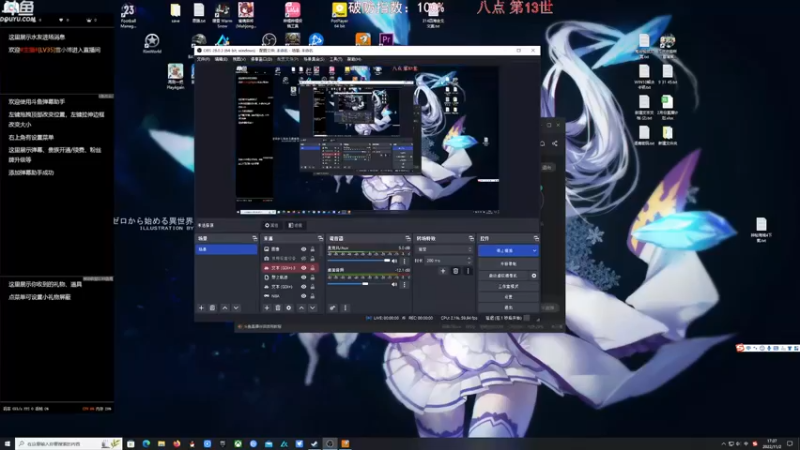Screen dimensions: 800x450
Task: Toggle eye of second source row
Action: click(x=304, y=259)
